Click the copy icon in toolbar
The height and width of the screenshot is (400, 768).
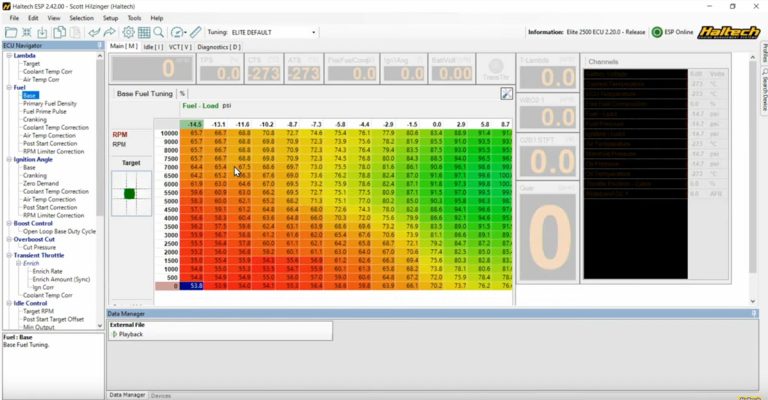(60, 32)
